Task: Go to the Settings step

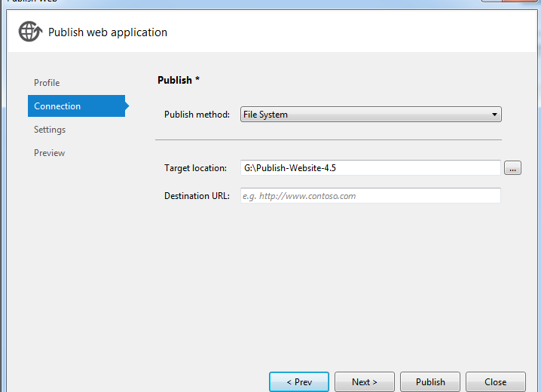Action: point(50,130)
